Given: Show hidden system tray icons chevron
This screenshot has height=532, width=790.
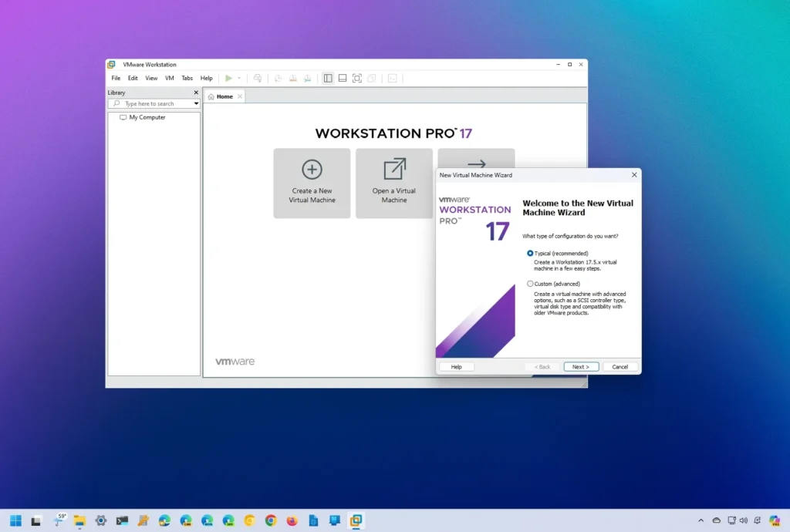Looking at the screenshot, I should pyautogui.click(x=701, y=520).
